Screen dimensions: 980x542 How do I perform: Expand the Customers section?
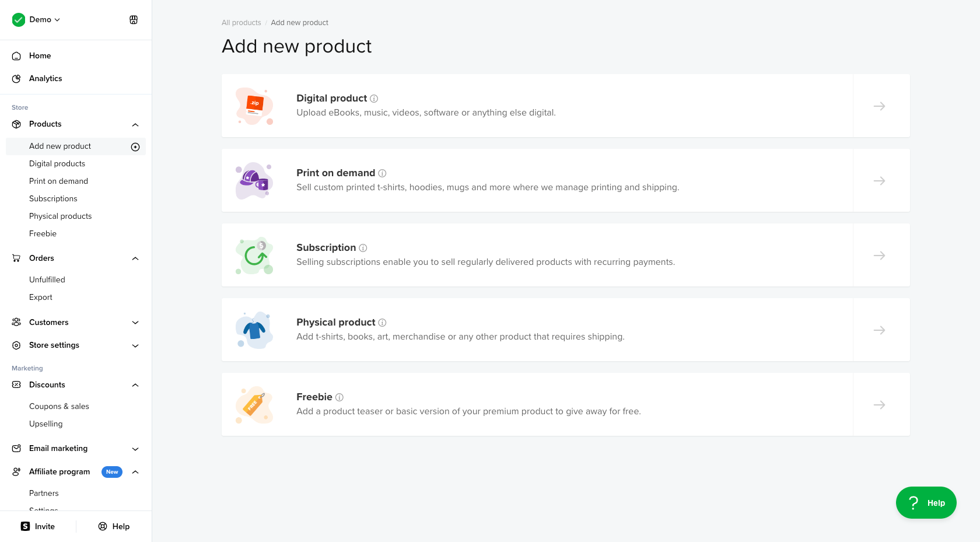pos(135,323)
